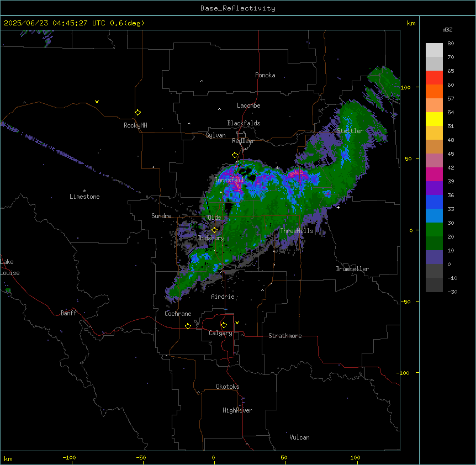Select the tan 45-48 dBZ legend swatch

[x=434, y=147]
